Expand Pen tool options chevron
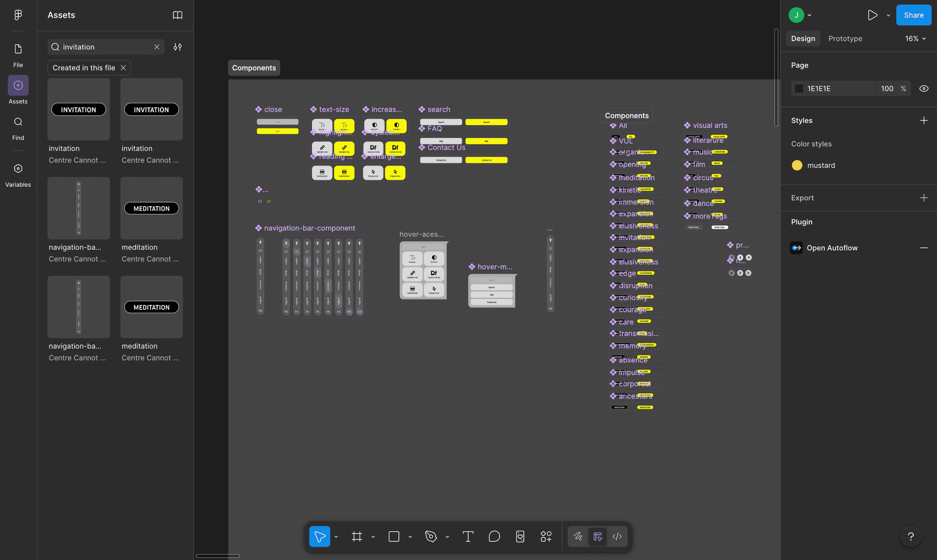937x560 pixels. (x=447, y=537)
